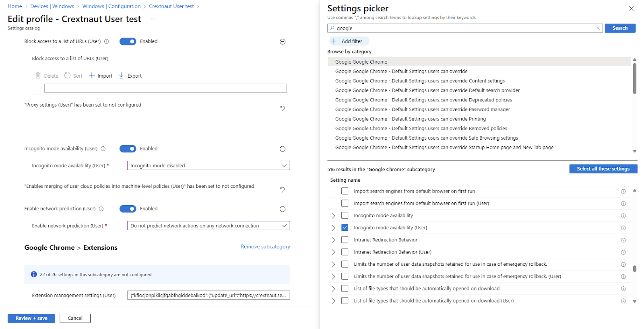Click the Add filter button
The height and width of the screenshot is (329, 644).
click(x=349, y=41)
